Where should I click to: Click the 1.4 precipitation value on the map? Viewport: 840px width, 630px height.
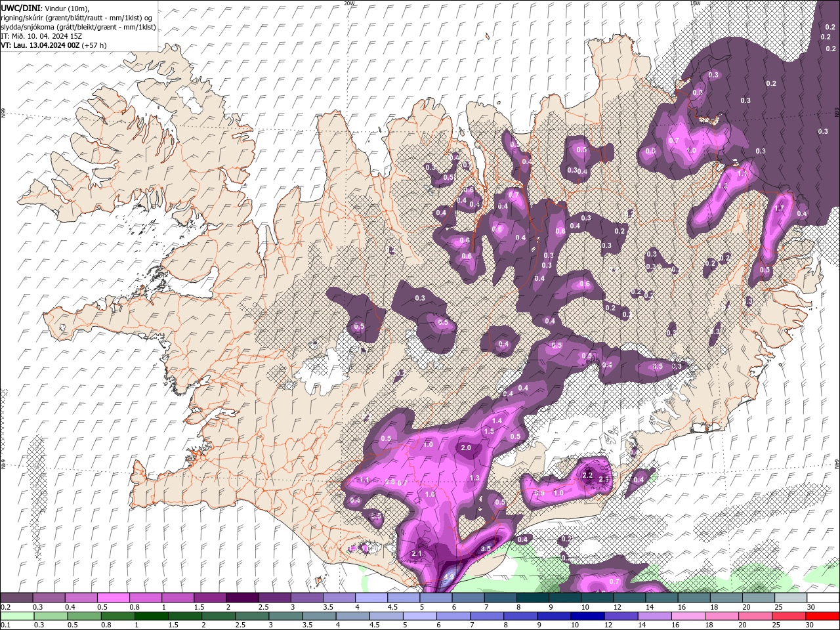pos(497,421)
